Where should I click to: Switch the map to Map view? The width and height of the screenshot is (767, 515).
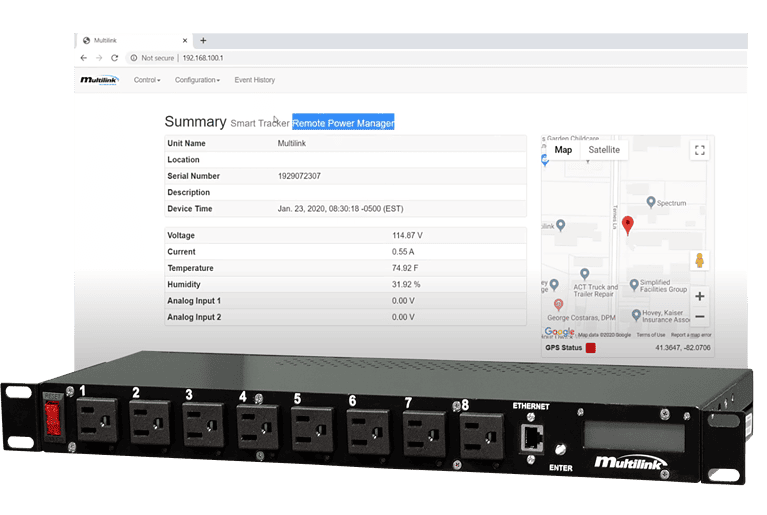(x=563, y=150)
